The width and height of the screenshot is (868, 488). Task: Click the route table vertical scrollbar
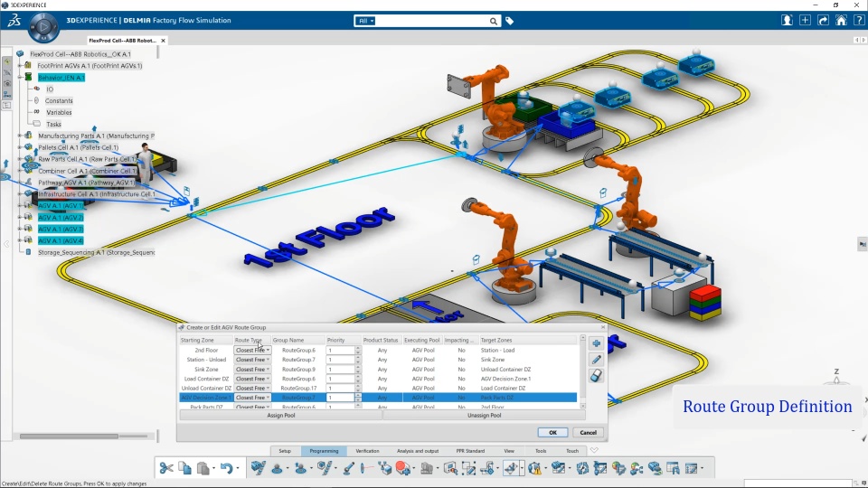click(582, 371)
